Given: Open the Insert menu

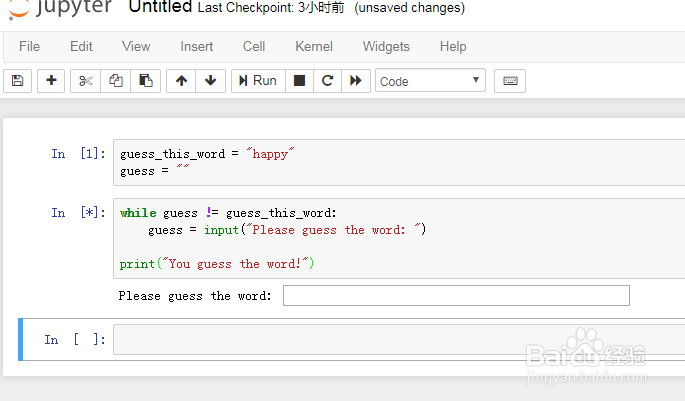Looking at the screenshot, I should pos(197,46).
